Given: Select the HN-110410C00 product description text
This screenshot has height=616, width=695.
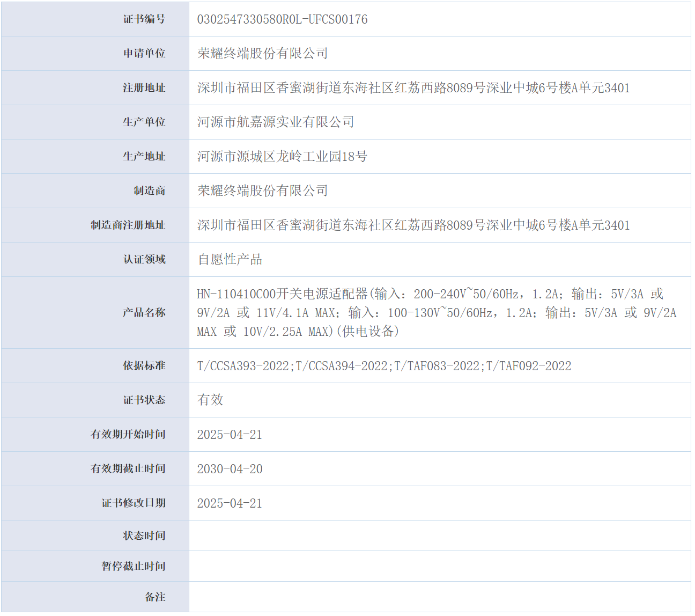Looking at the screenshot, I should [437, 313].
